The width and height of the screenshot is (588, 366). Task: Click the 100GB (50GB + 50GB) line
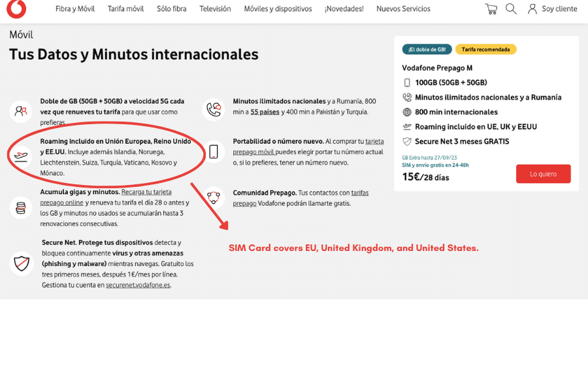click(451, 82)
